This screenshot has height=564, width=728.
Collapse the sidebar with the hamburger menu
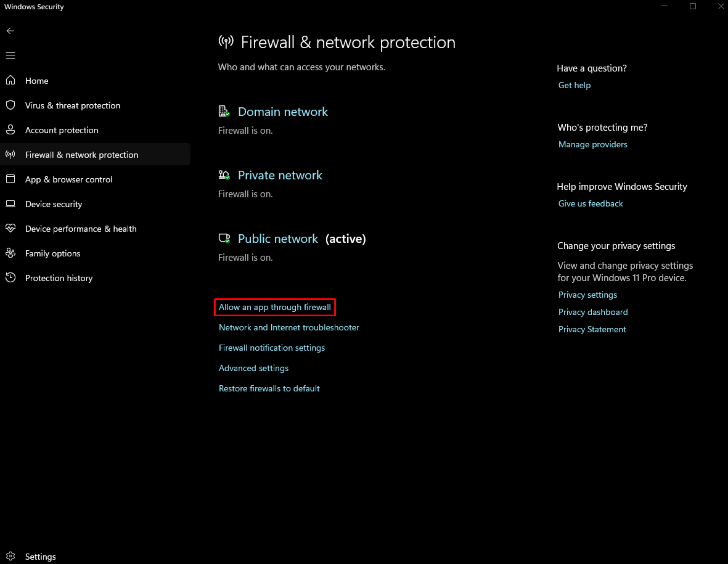(x=10, y=55)
